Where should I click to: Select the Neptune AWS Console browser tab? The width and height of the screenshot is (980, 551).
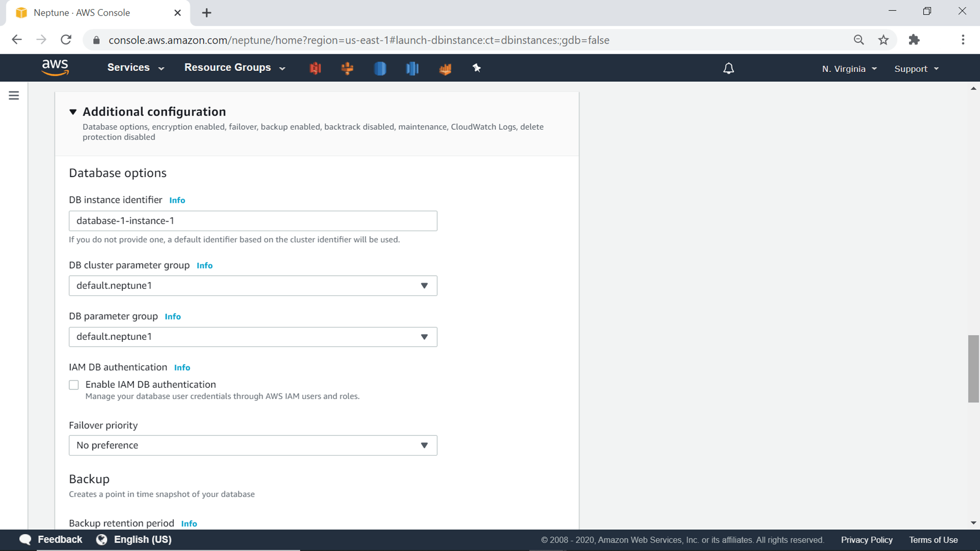point(81,13)
